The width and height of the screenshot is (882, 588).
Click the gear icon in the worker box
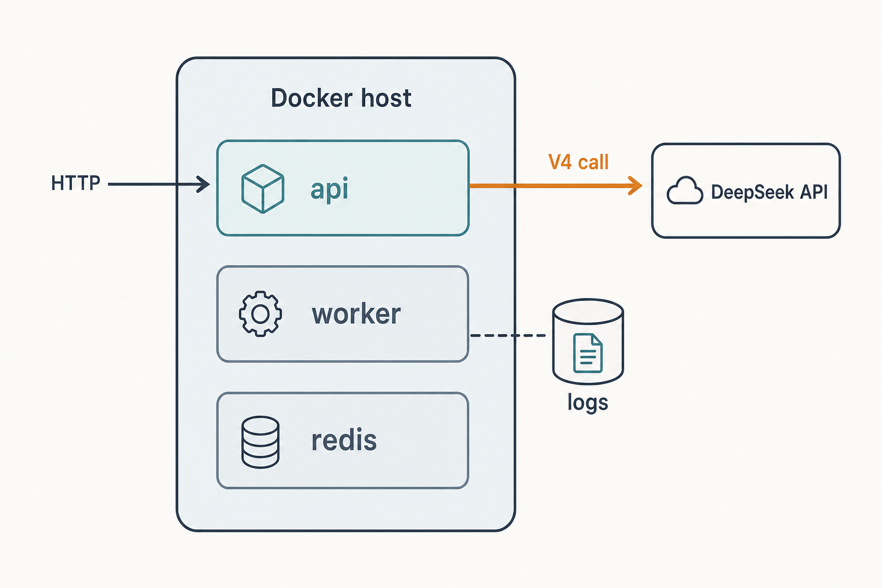(x=260, y=314)
